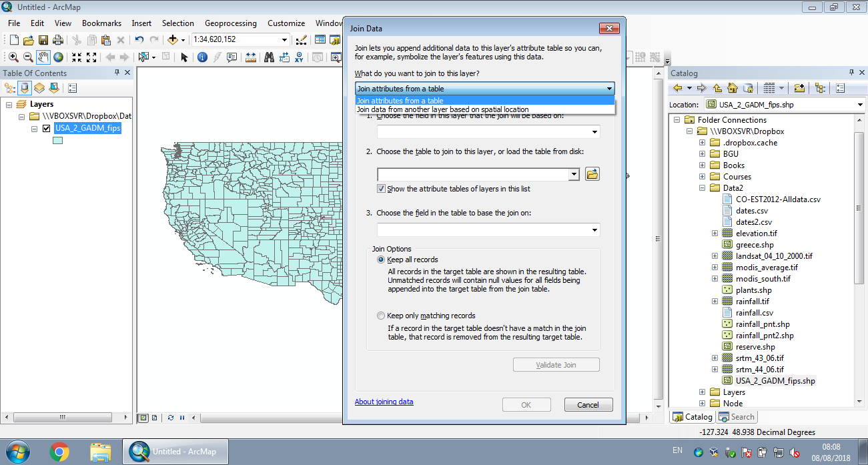Switch to the Search tab in Catalog

tap(737, 416)
